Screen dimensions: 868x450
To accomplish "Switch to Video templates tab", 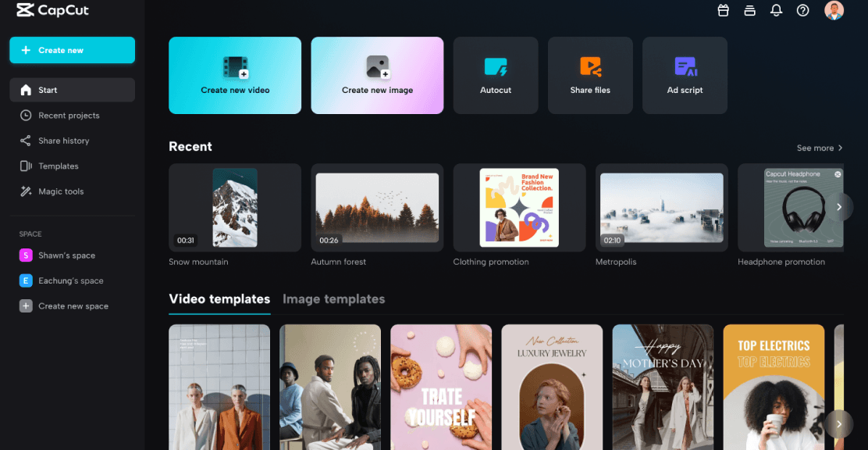I will tap(219, 299).
